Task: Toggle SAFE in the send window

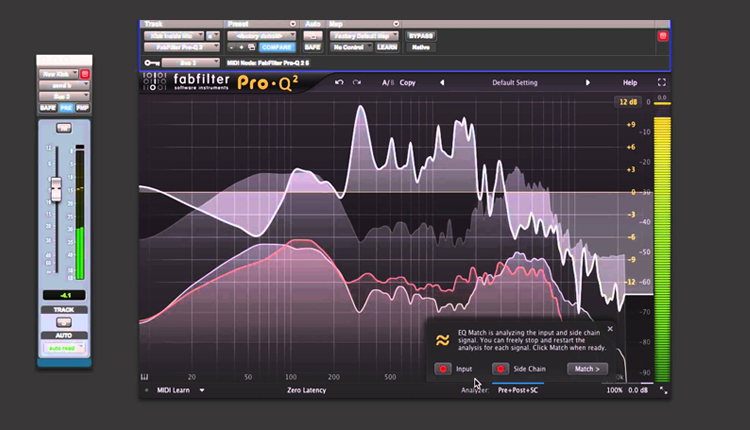Action: tap(48, 108)
